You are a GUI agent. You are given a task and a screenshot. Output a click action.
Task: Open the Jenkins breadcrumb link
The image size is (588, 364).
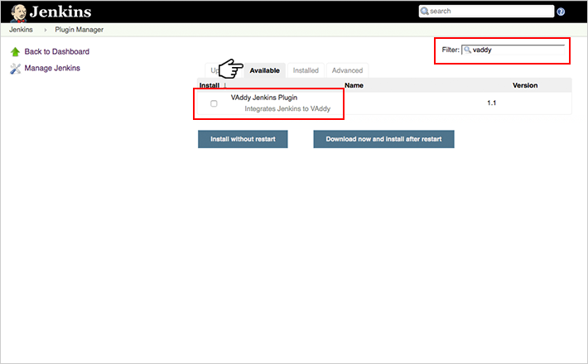click(21, 30)
